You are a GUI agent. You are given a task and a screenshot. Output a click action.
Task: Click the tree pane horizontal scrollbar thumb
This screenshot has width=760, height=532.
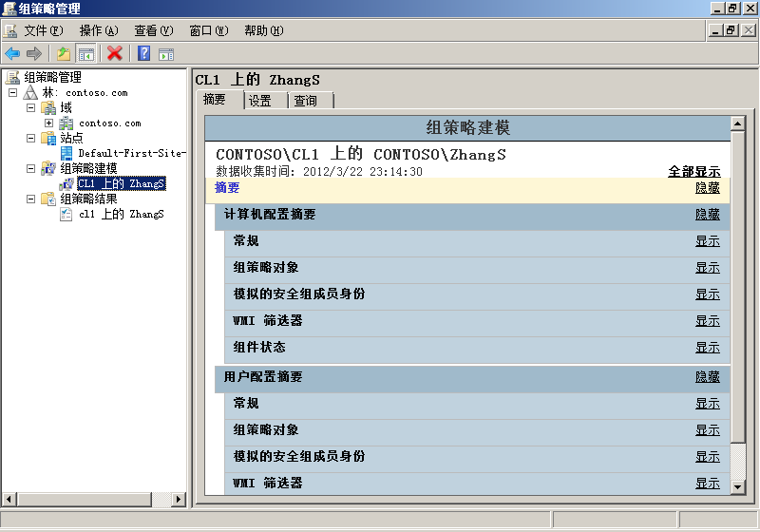pyautogui.click(x=85, y=499)
